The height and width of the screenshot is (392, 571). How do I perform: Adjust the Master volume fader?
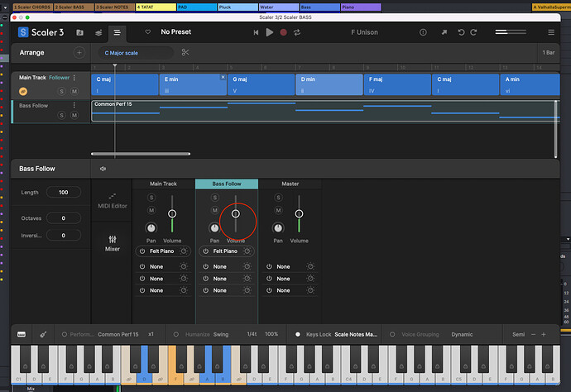pyautogui.click(x=299, y=213)
